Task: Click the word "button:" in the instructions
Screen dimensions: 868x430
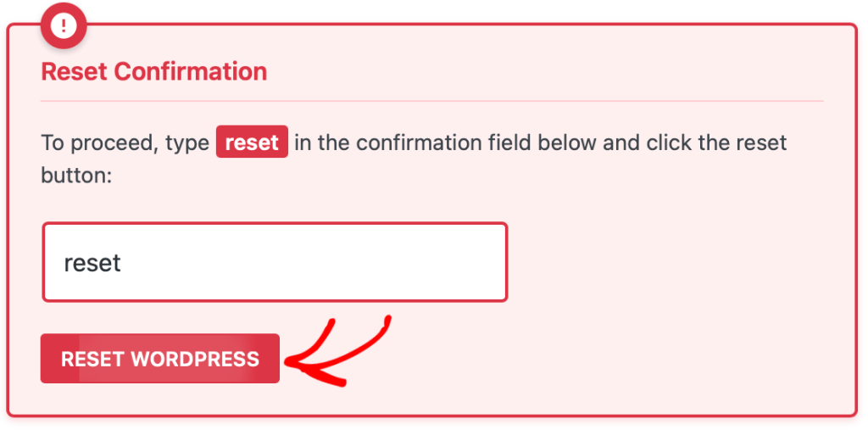Action: (x=76, y=176)
